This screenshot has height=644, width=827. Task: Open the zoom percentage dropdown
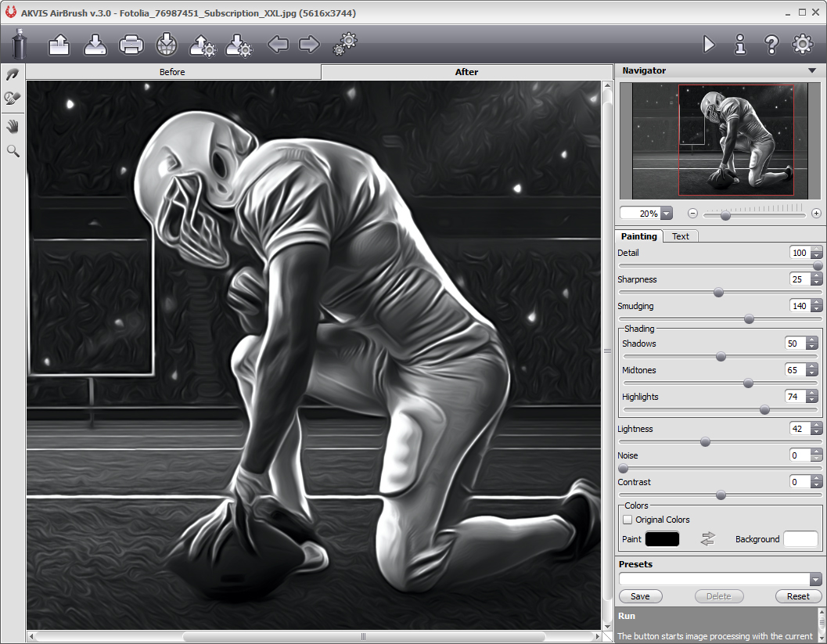[x=667, y=214]
